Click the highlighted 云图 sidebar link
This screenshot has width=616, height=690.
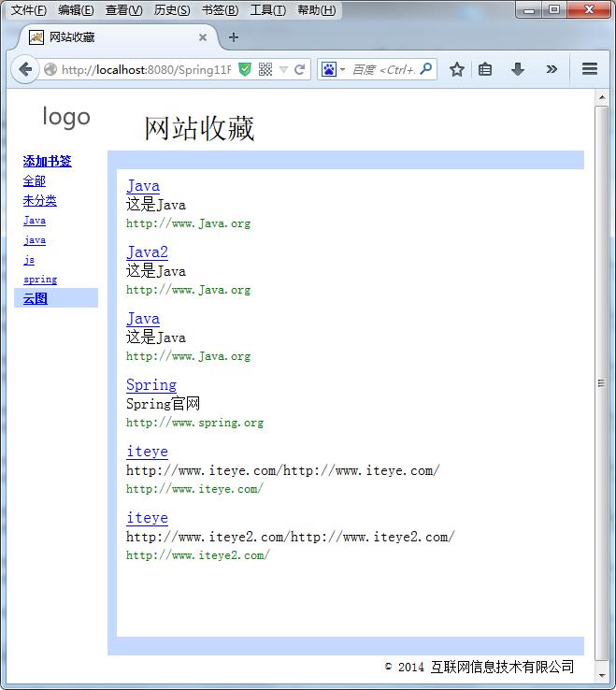point(36,298)
